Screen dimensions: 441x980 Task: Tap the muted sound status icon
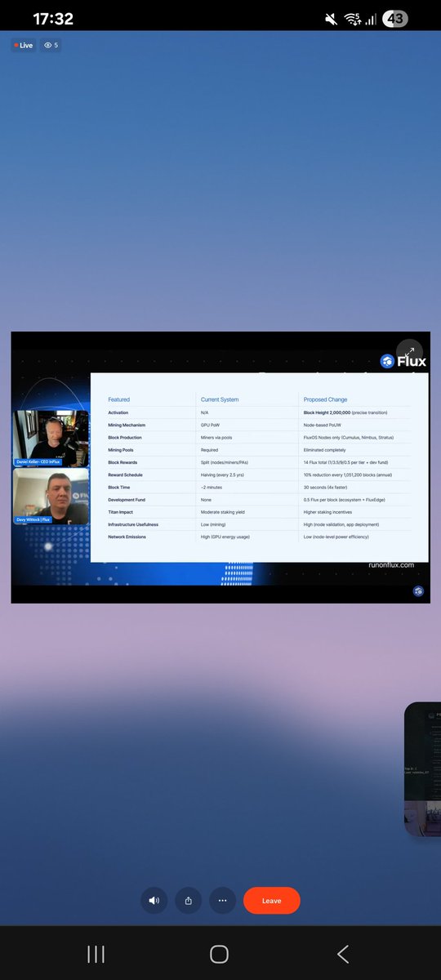(x=331, y=18)
